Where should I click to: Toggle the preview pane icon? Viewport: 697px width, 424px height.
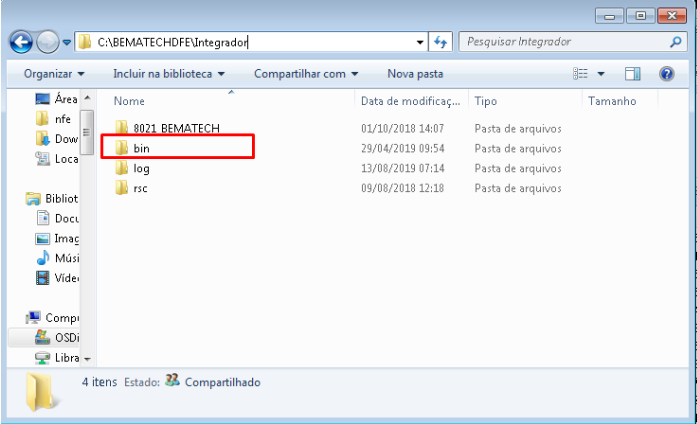point(632,74)
